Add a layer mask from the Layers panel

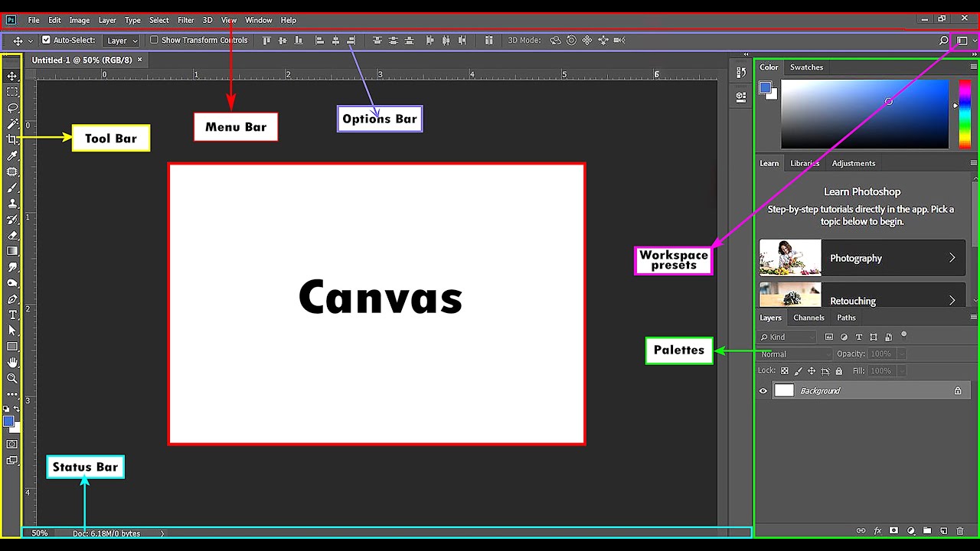pyautogui.click(x=893, y=530)
